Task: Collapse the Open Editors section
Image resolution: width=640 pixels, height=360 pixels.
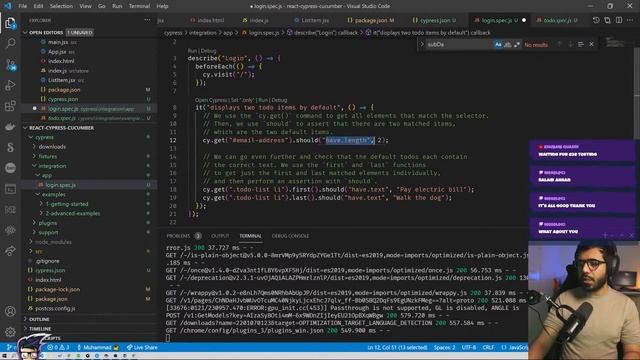Action: [25, 32]
